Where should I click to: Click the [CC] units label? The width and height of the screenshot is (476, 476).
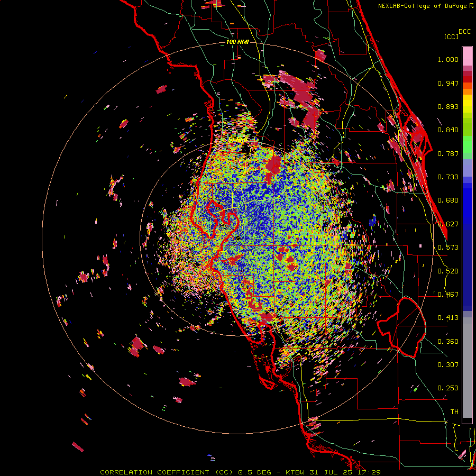coord(451,36)
